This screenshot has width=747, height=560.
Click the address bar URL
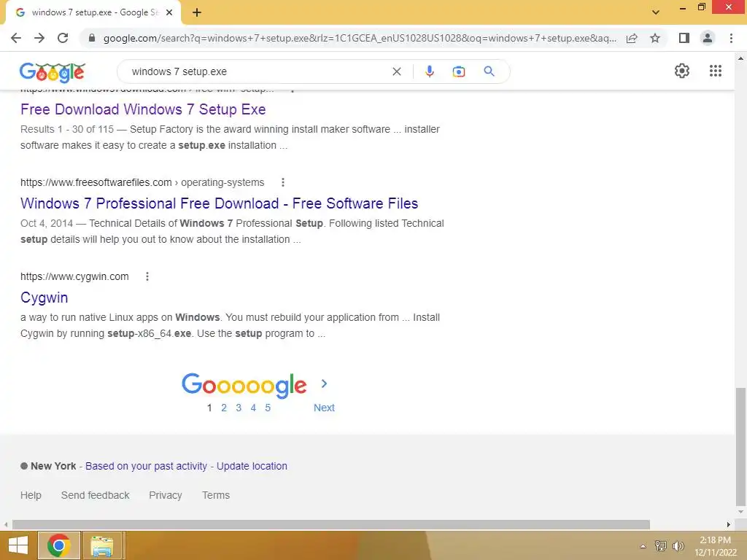(360, 38)
